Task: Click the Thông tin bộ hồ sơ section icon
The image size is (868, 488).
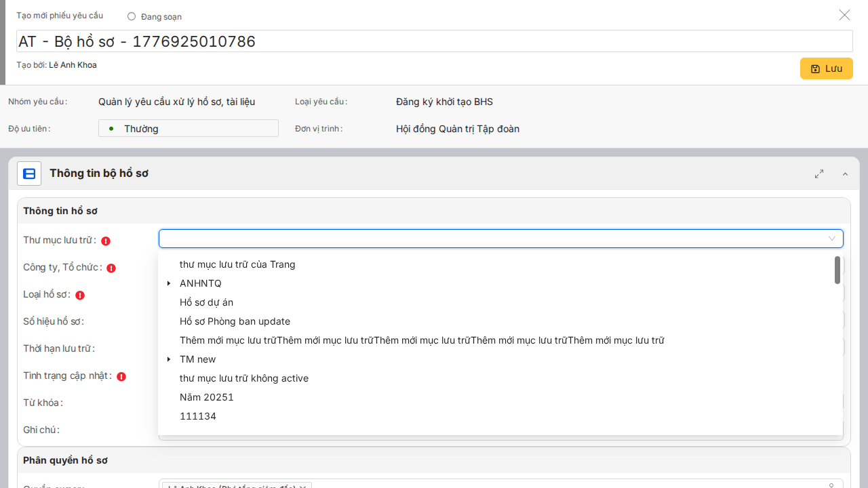Action: point(29,174)
